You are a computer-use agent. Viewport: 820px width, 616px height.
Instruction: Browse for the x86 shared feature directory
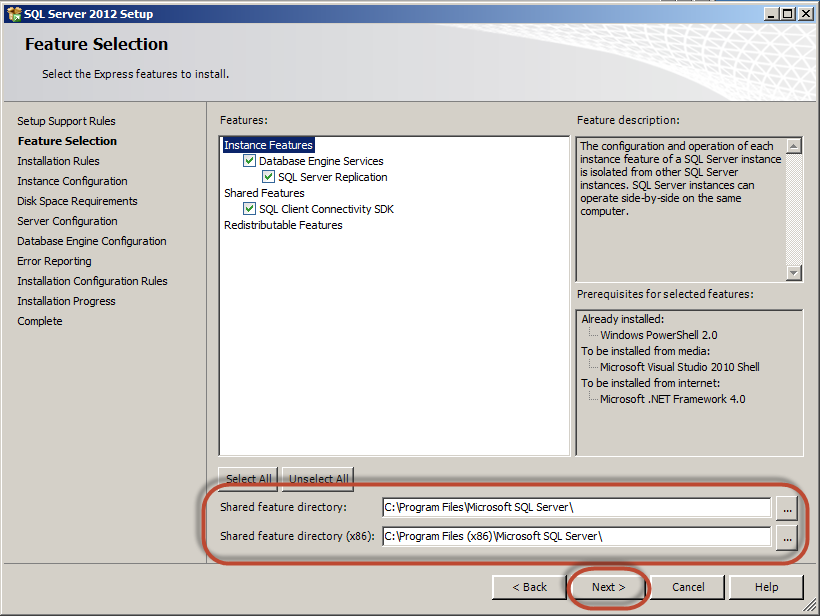(787, 538)
